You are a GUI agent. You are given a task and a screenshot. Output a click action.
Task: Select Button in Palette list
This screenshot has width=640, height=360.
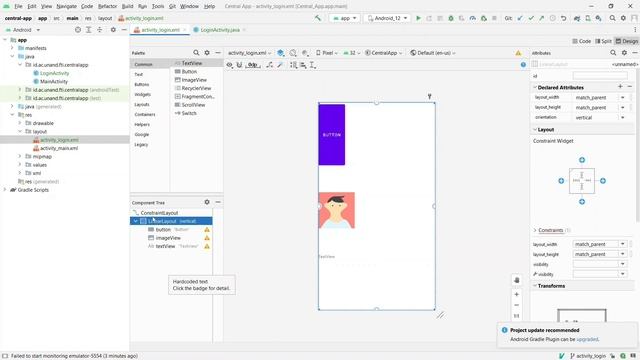pos(189,71)
